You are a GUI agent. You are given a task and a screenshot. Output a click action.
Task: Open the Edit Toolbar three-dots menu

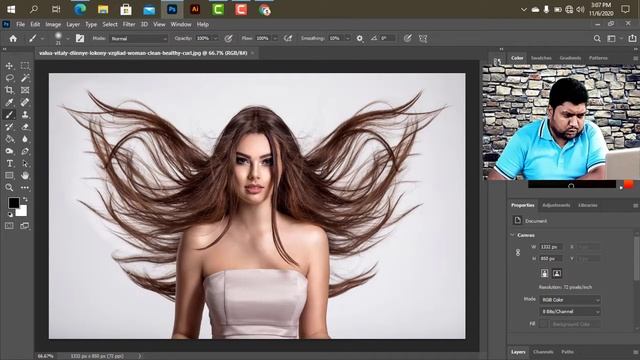tap(25, 188)
